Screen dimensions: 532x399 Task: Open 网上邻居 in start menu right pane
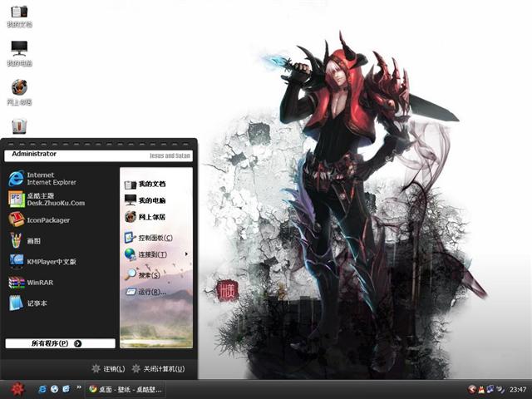(x=145, y=216)
